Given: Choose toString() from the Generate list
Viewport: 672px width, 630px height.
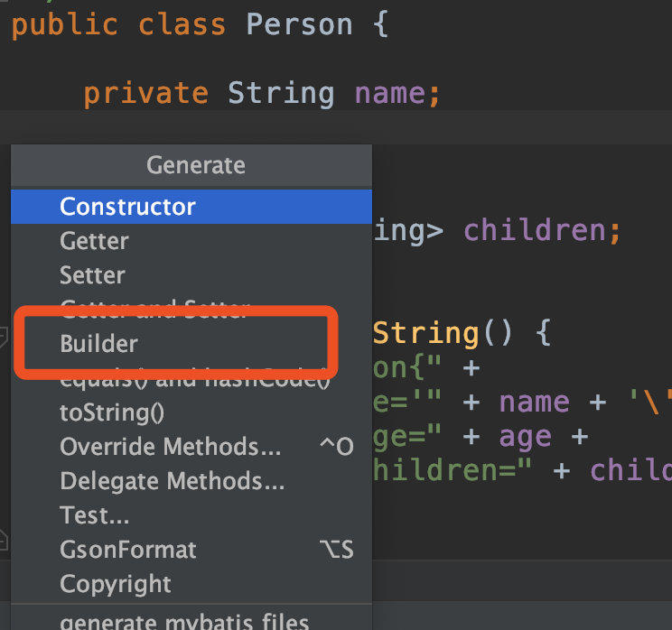Looking at the screenshot, I should pos(112,412).
